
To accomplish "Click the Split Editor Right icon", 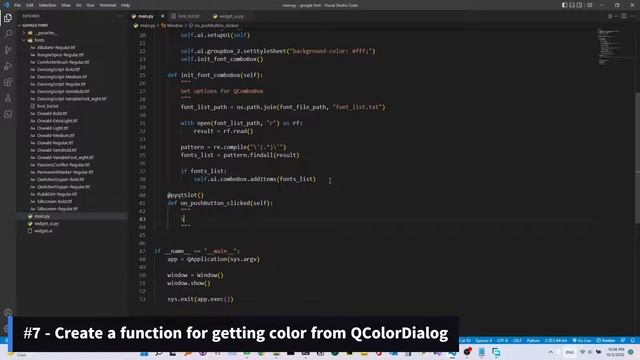I will [624, 16].
